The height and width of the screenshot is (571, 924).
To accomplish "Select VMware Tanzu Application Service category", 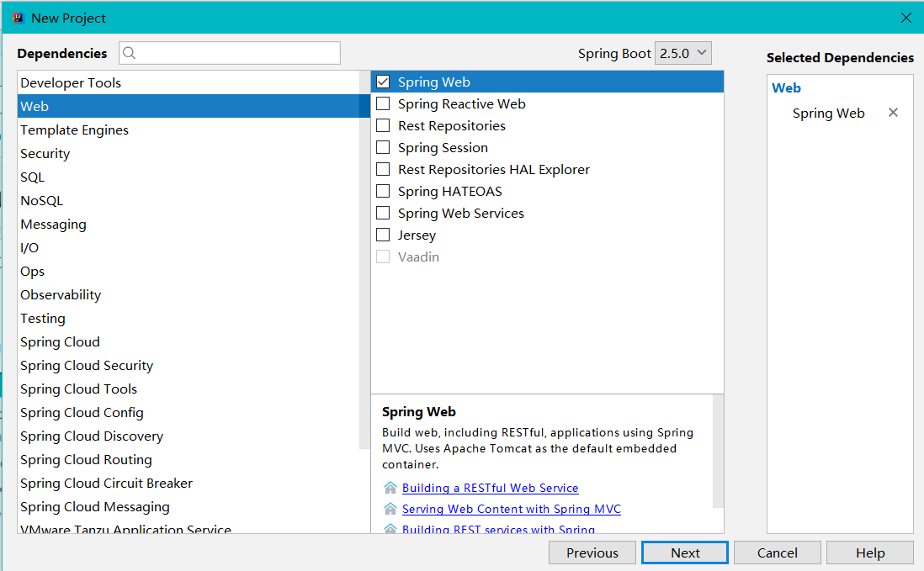I will 189,527.
